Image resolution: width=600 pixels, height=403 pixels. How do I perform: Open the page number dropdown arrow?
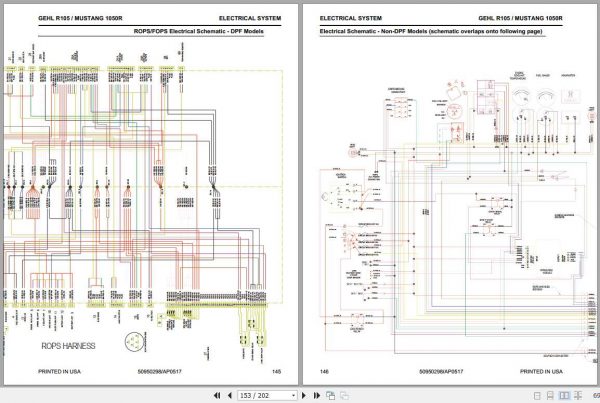293,395
